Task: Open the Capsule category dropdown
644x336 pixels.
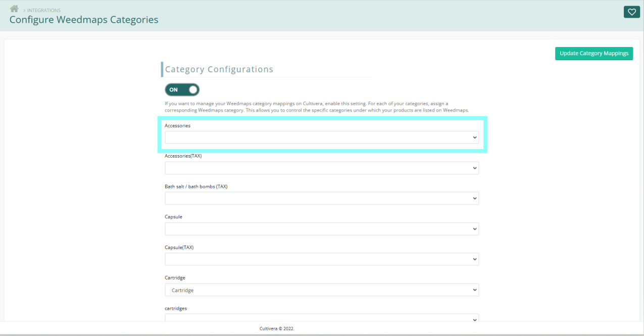Action: [x=321, y=229]
